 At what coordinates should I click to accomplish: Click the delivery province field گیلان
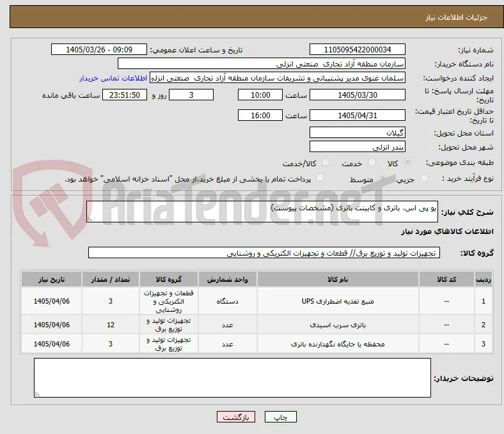(358, 132)
